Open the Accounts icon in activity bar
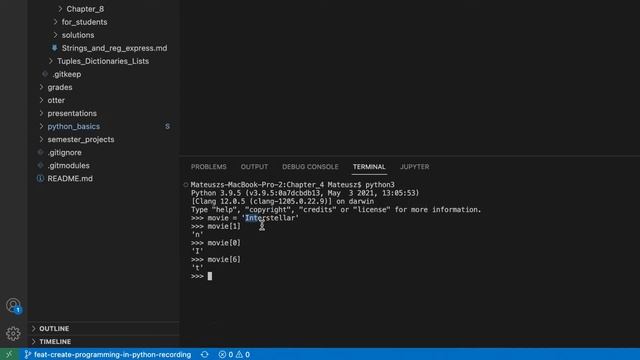Screen dimensions: 640x360 click(x=13, y=305)
